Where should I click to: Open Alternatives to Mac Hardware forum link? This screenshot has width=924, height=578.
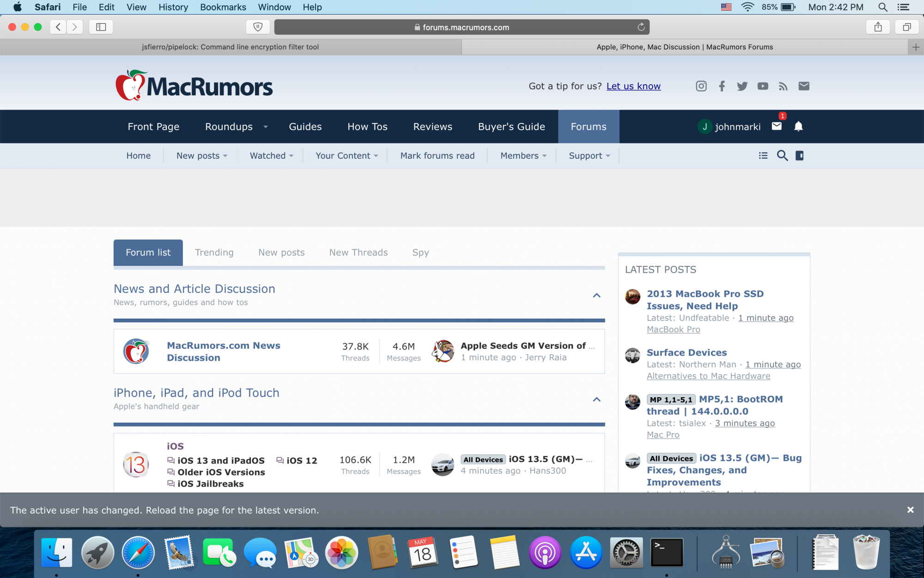pos(708,376)
